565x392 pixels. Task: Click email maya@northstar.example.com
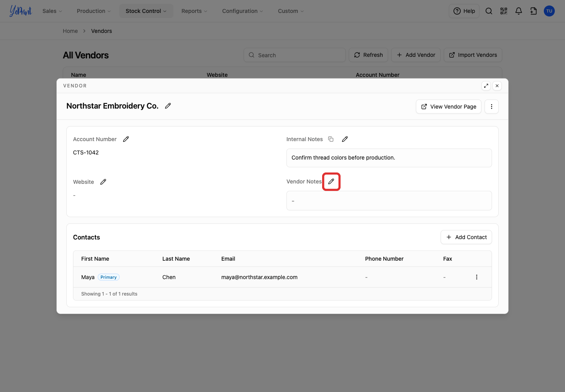point(259,277)
